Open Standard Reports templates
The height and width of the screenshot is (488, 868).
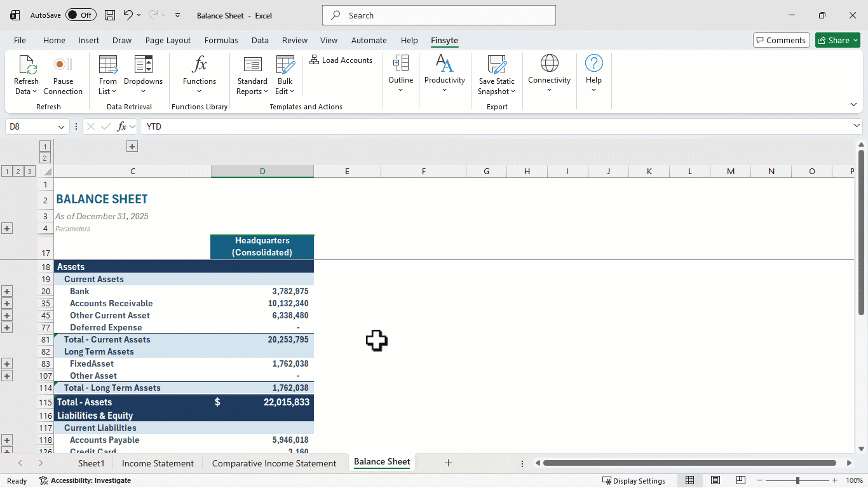[252, 75]
